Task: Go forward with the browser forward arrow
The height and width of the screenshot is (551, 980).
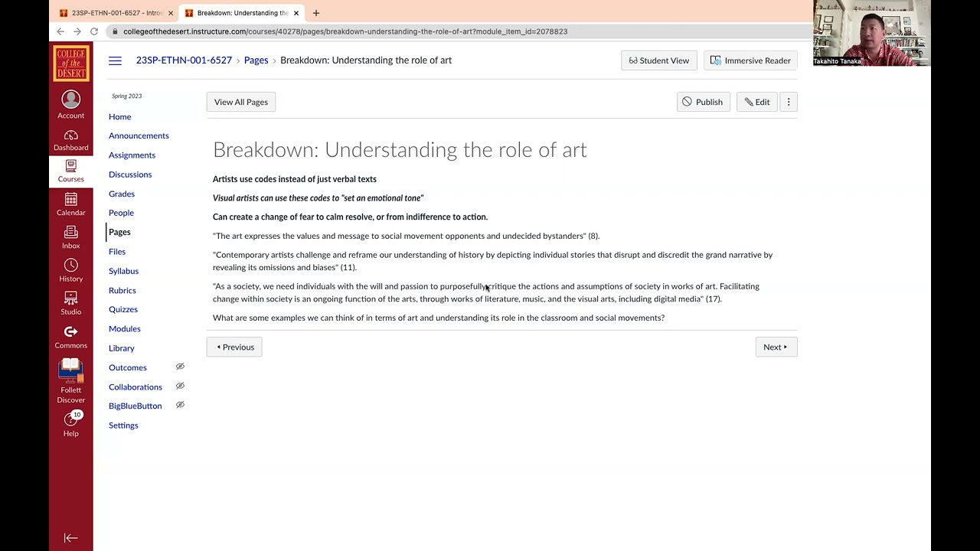Action: 77,31
